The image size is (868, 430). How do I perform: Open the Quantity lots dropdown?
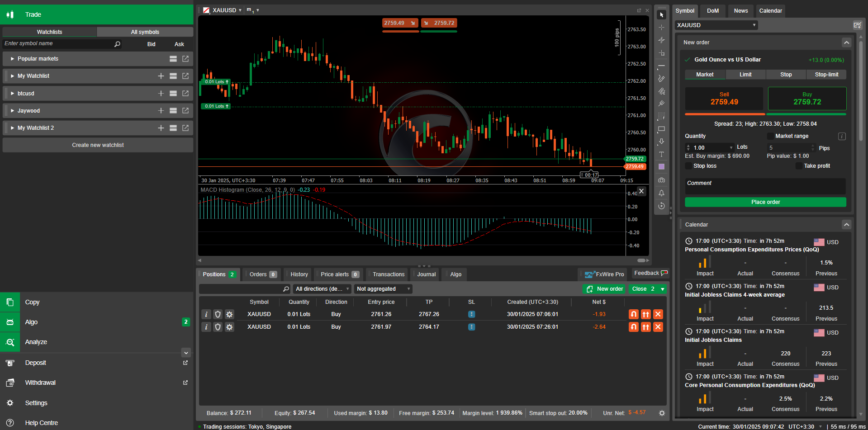(x=731, y=148)
